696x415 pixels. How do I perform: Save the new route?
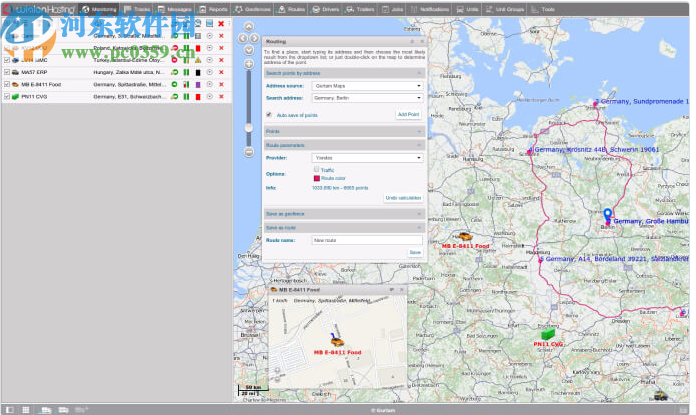point(415,253)
